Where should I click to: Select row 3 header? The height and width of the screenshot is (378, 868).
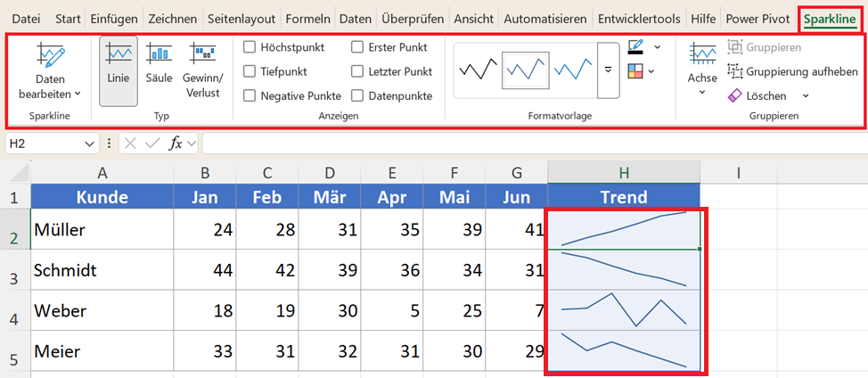pyautogui.click(x=15, y=270)
